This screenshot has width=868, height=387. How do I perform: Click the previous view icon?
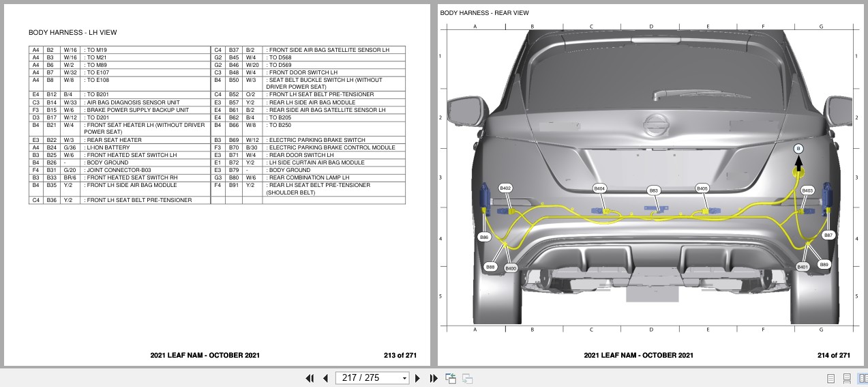(x=451, y=378)
